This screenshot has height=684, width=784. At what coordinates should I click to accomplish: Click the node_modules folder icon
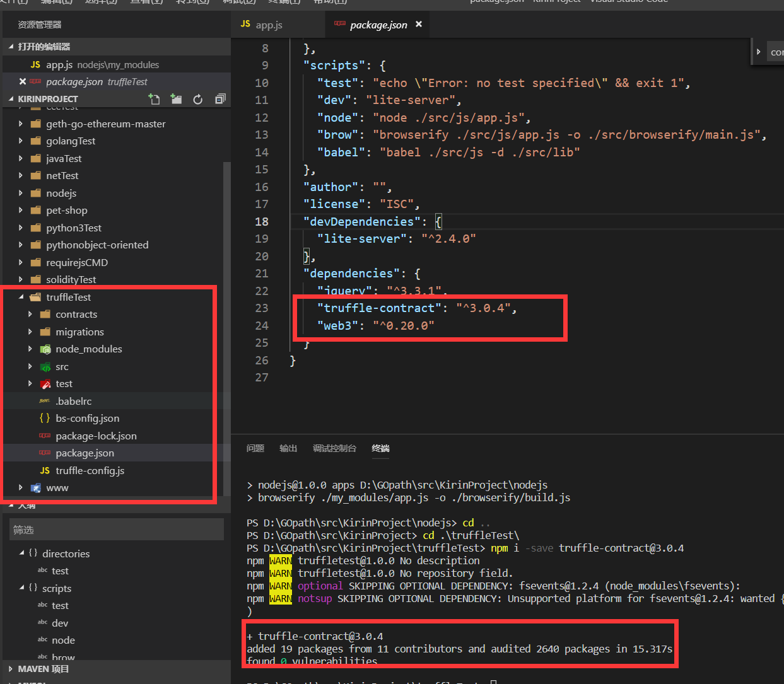45,349
